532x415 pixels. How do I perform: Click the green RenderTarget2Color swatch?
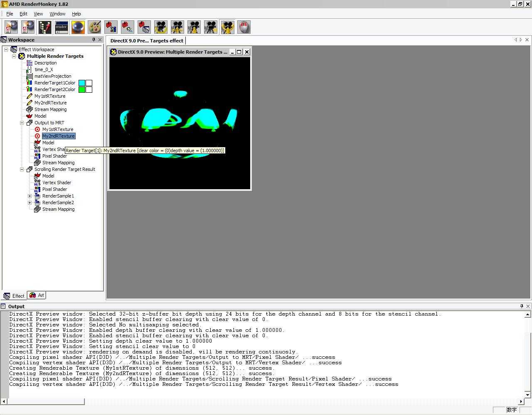tap(82, 89)
